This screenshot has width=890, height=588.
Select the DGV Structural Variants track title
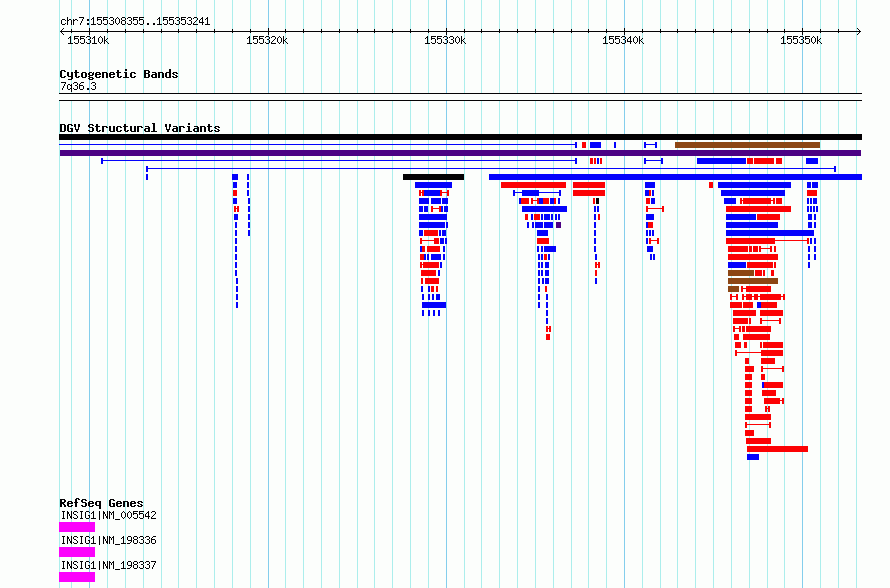(140, 128)
